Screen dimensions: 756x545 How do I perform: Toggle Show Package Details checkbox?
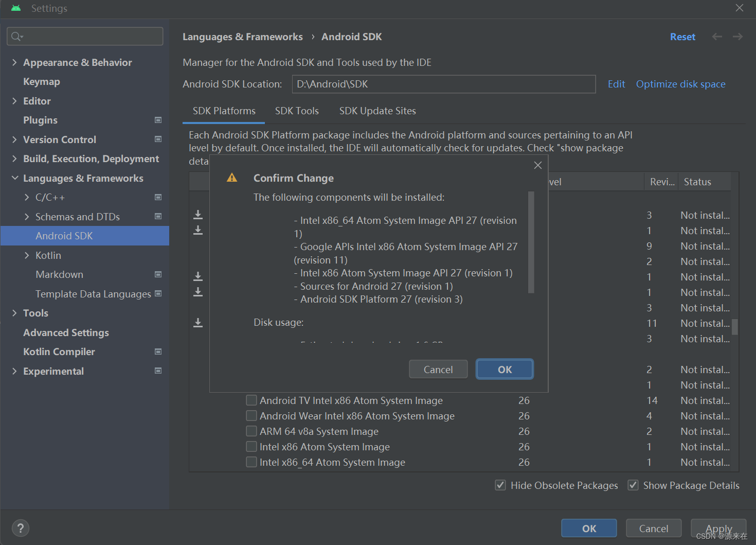pyautogui.click(x=633, y=485)
